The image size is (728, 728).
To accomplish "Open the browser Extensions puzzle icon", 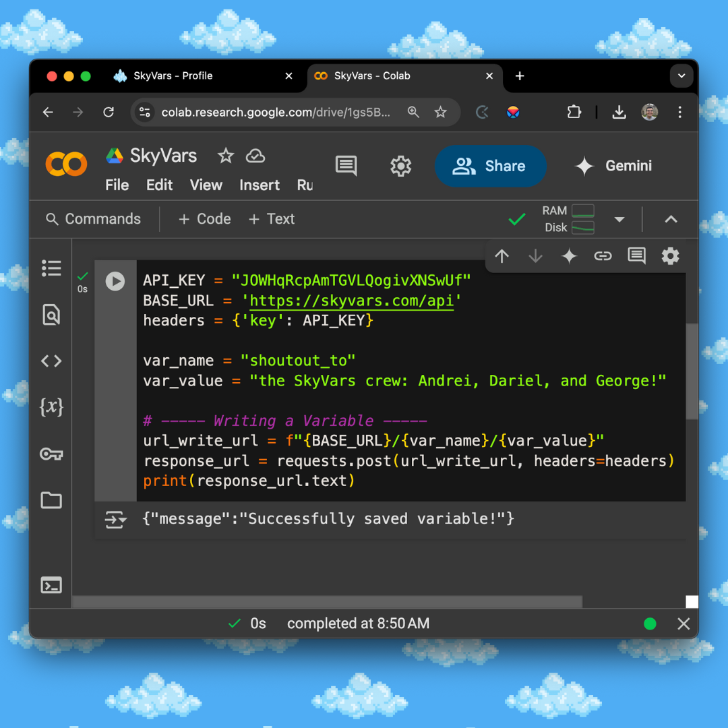I will (x=574, y=112).
